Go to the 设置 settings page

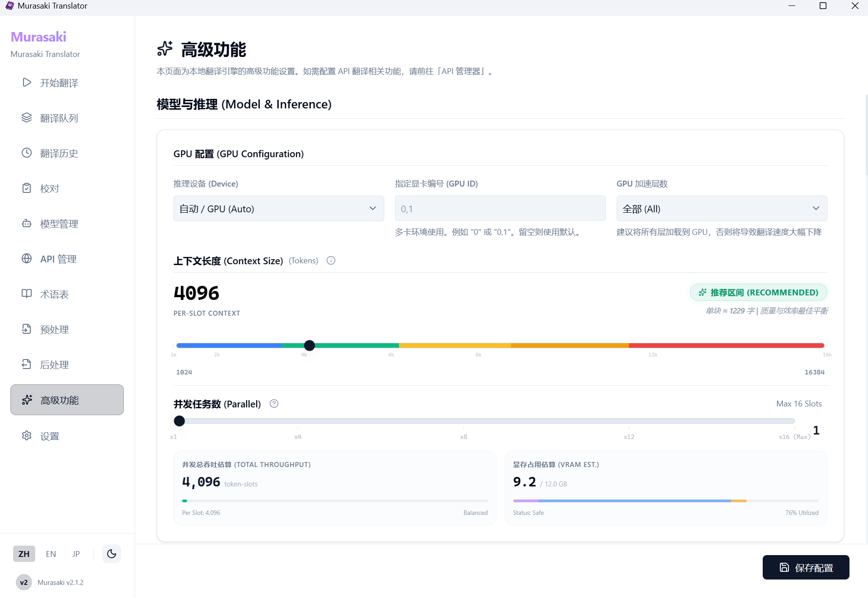pyautogui.click(x=50, y=436)
